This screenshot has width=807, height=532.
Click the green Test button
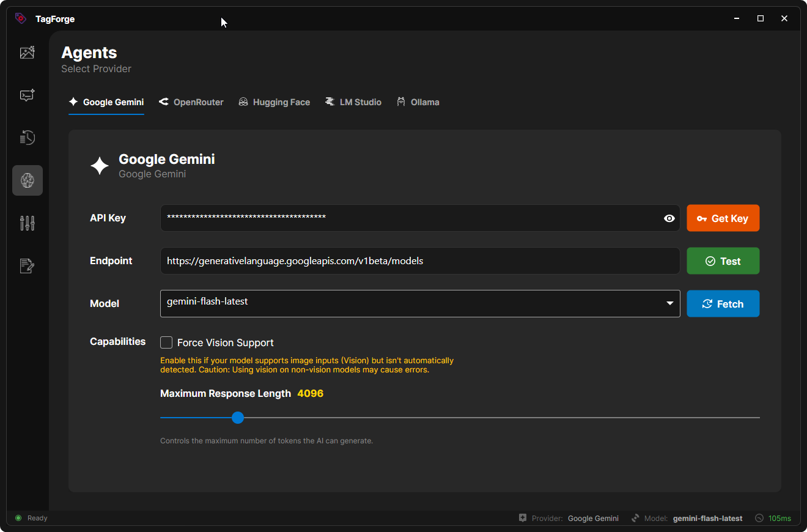pyautogui.click(x=723, y=261)
